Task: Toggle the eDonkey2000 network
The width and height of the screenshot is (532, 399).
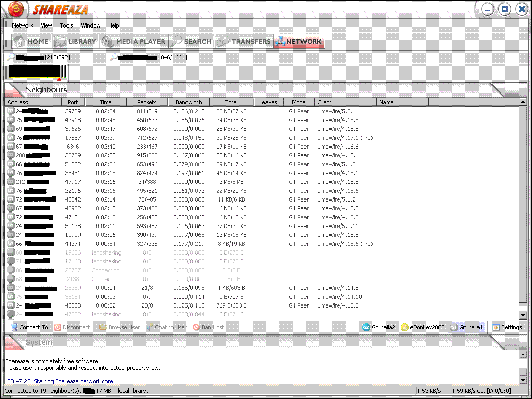Action: click(x=422, y=327)
